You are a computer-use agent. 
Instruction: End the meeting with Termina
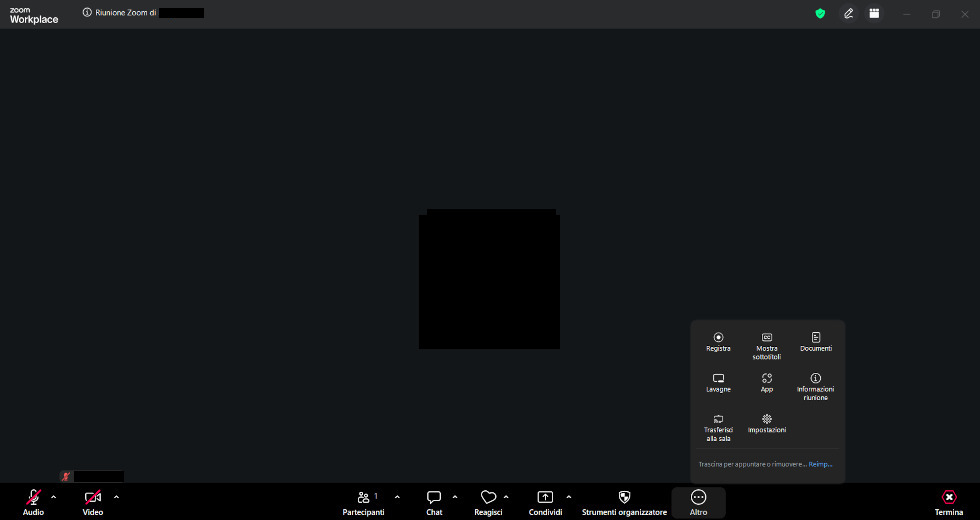949,502
